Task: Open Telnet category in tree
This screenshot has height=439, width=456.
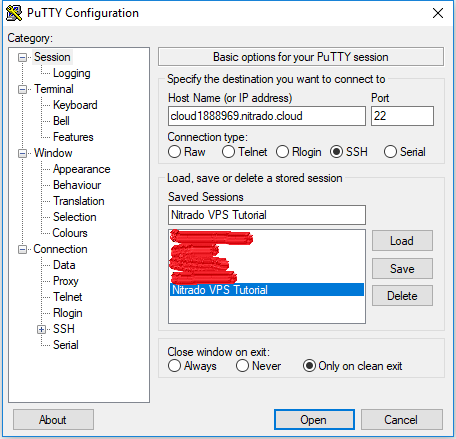Action: point(67,297)
